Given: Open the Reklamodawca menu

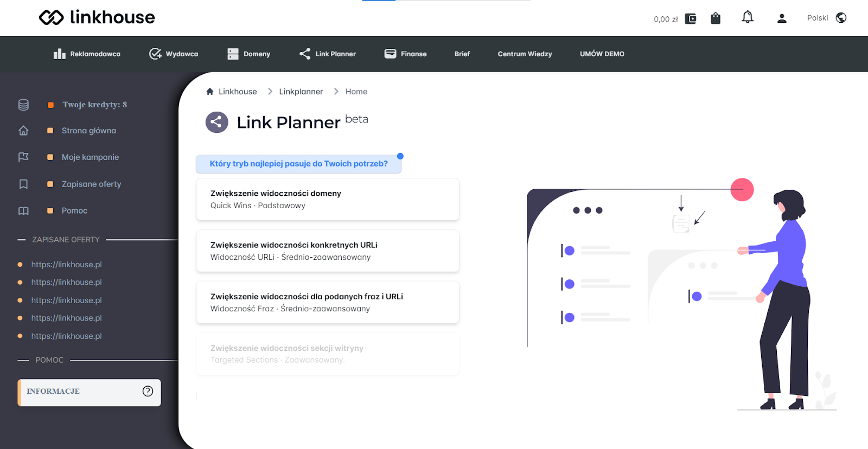Looking at the screenshot, I should [x=87, y=54].
